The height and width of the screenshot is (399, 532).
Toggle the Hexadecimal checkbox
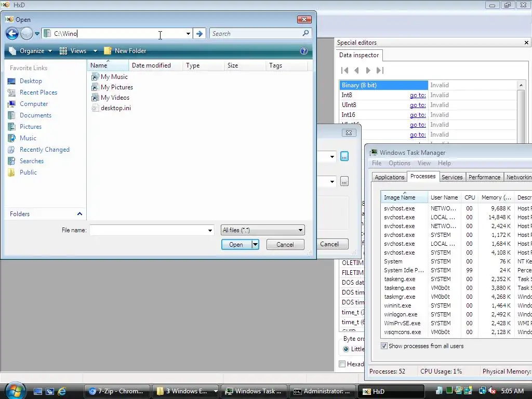click(342, 364)
